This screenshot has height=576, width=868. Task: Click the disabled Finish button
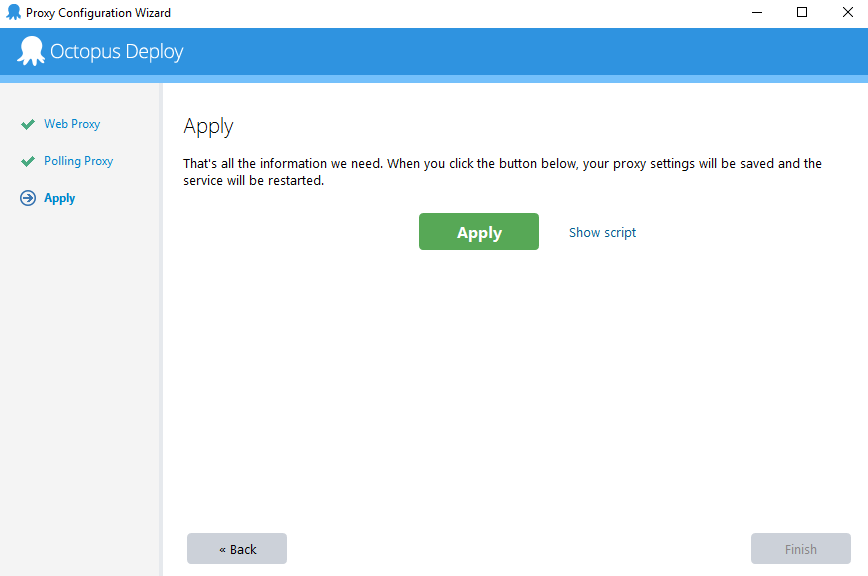(800, 548)
